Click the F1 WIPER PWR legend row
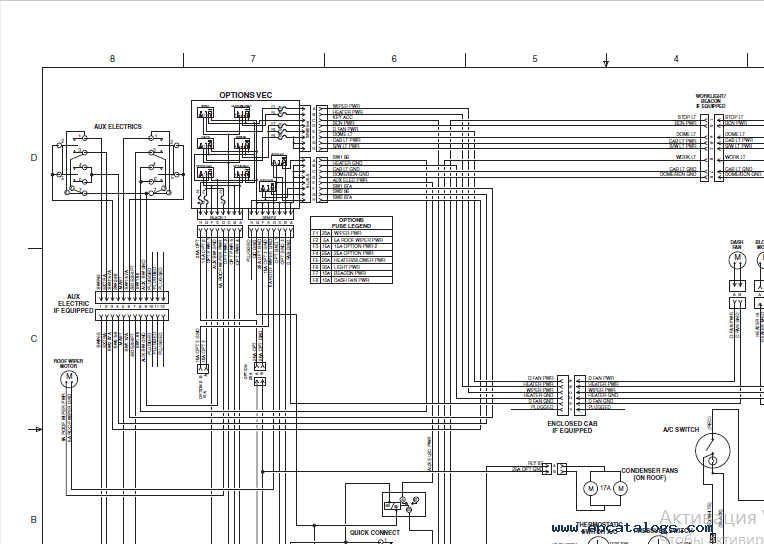 pyautogui.click(x=351, y=233)
